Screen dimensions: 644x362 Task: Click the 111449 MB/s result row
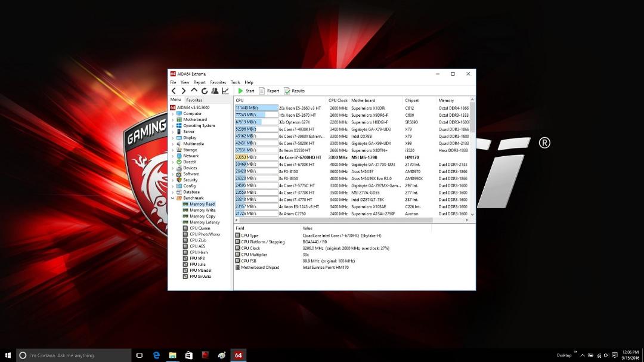(352, 108)
